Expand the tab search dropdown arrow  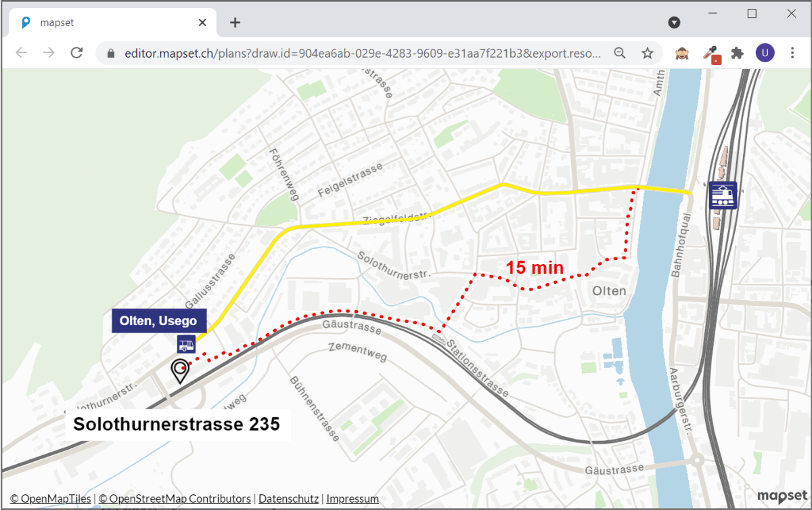pos(674,22)
